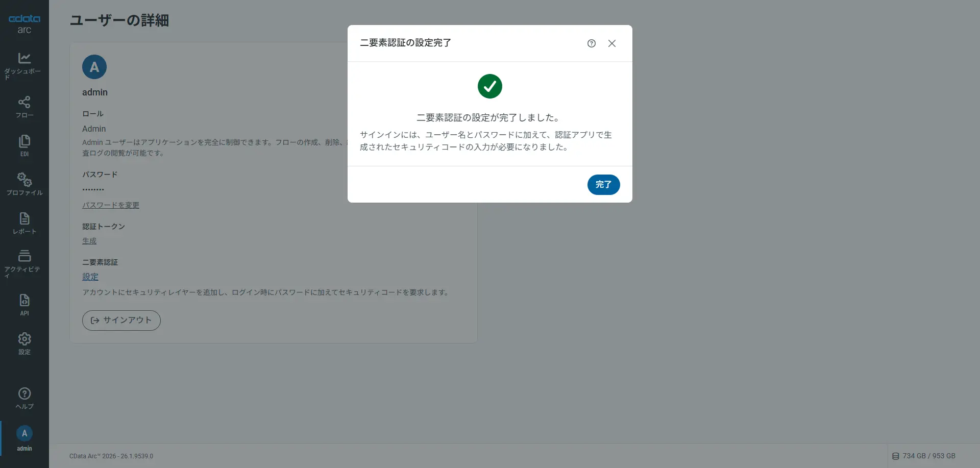This screenshot has height=468, width=980.
Task: Click the CData Arc version text in the footer
Action: (x=111, y=456)
